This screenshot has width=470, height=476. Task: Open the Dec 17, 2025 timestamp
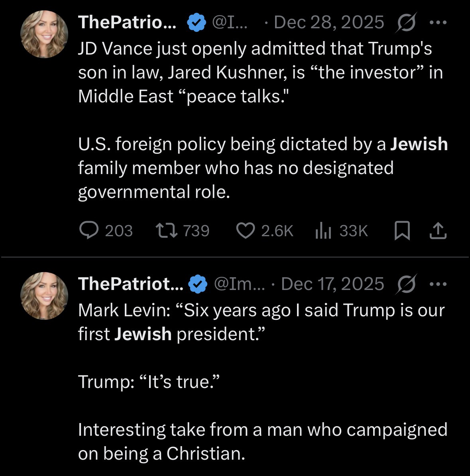[332, 284]
